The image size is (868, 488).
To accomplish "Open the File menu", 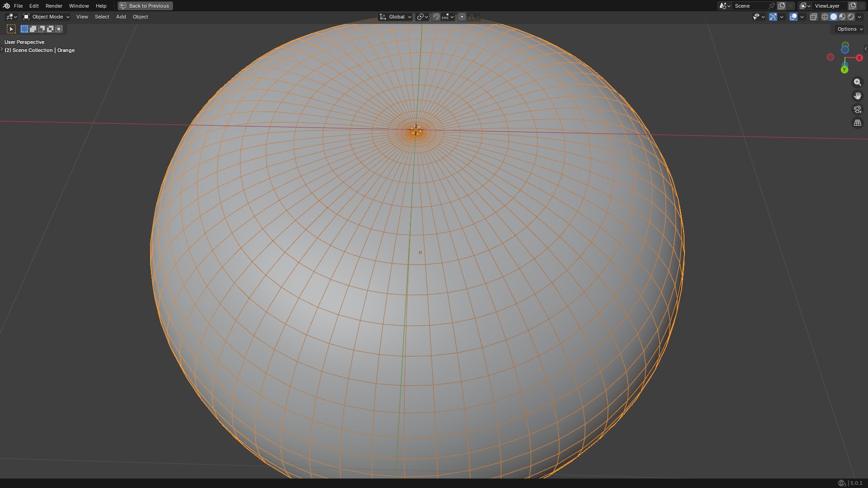I will pyautogui.click(x=18, y=6).
